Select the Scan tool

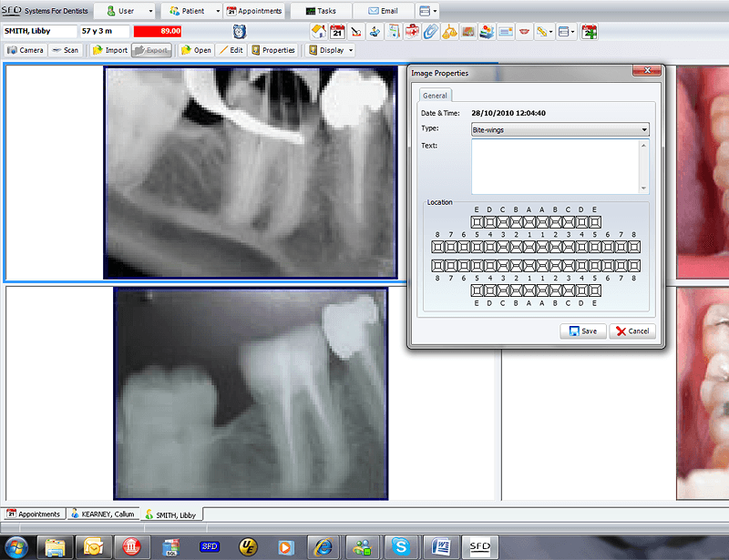[65, 50]
